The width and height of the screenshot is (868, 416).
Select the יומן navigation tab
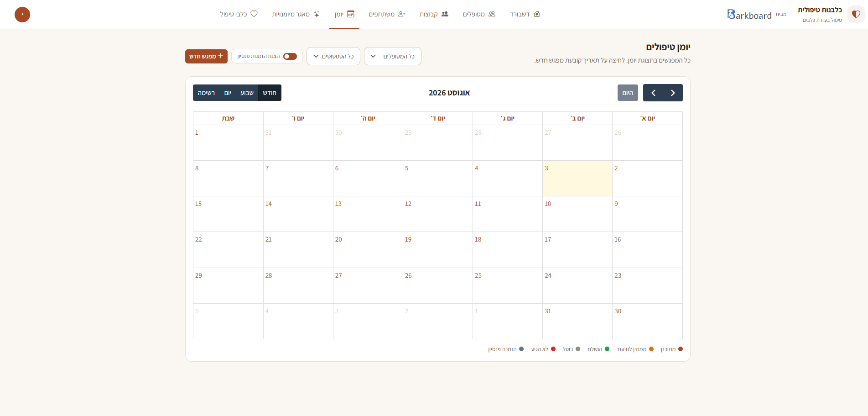pyautogui.click(x=344, y=14)
